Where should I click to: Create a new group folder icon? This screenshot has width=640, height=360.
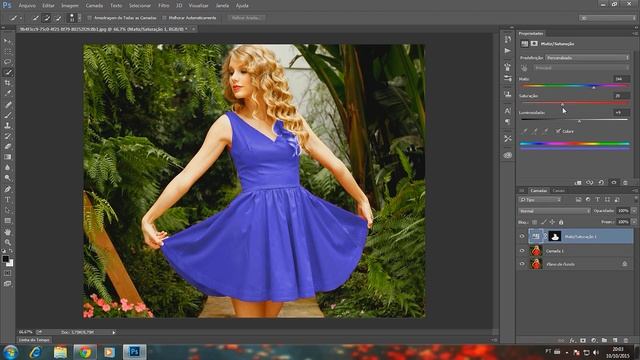click(x=604, y=340)
